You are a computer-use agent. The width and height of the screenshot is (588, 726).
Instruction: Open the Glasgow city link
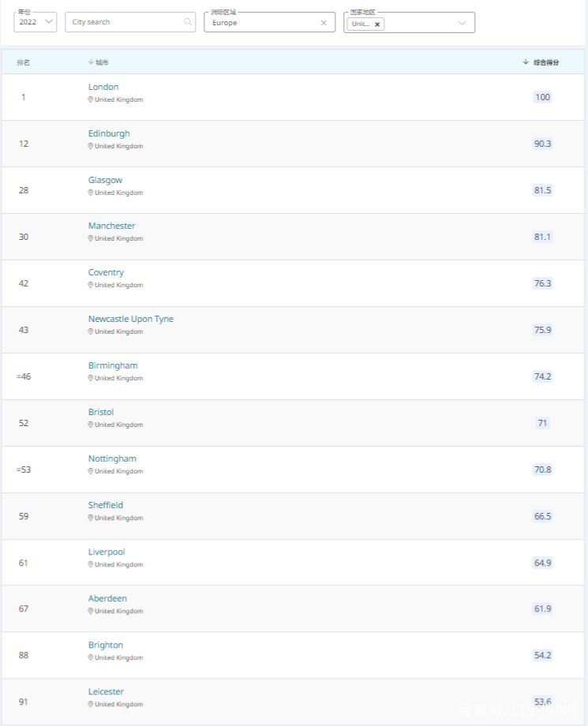[x=105, y=180]
